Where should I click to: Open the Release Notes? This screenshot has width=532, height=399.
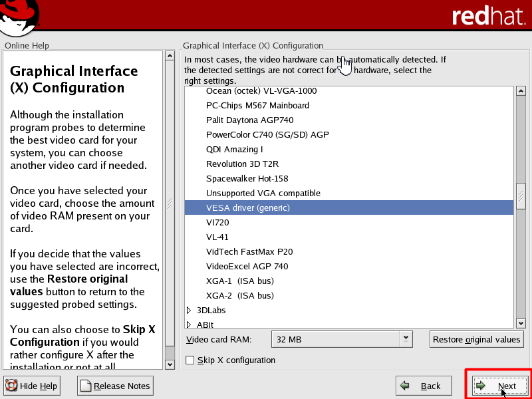coord(115,386)
